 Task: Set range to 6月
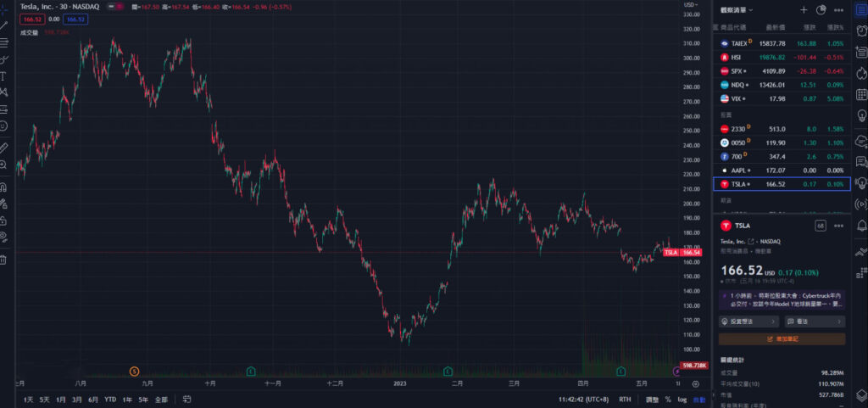pyautogui.click(x=93, y=400)
